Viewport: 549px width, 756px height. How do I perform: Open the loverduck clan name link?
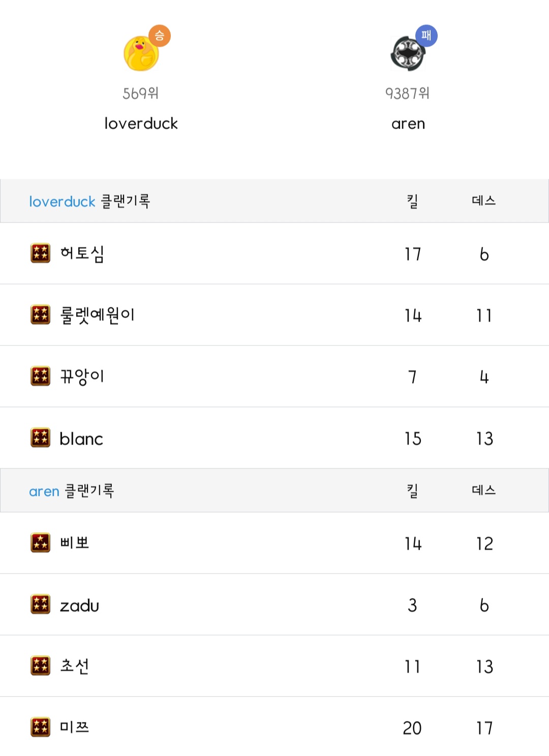point(141,123)
